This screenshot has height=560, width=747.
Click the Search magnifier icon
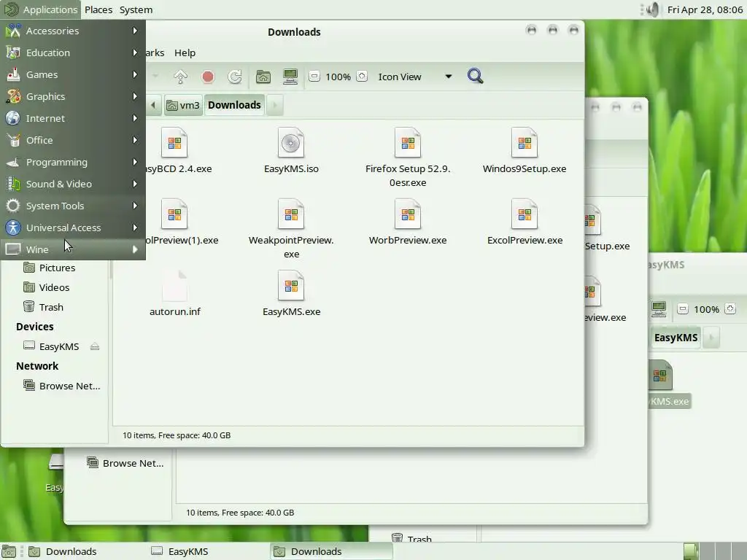click(475, 76)
